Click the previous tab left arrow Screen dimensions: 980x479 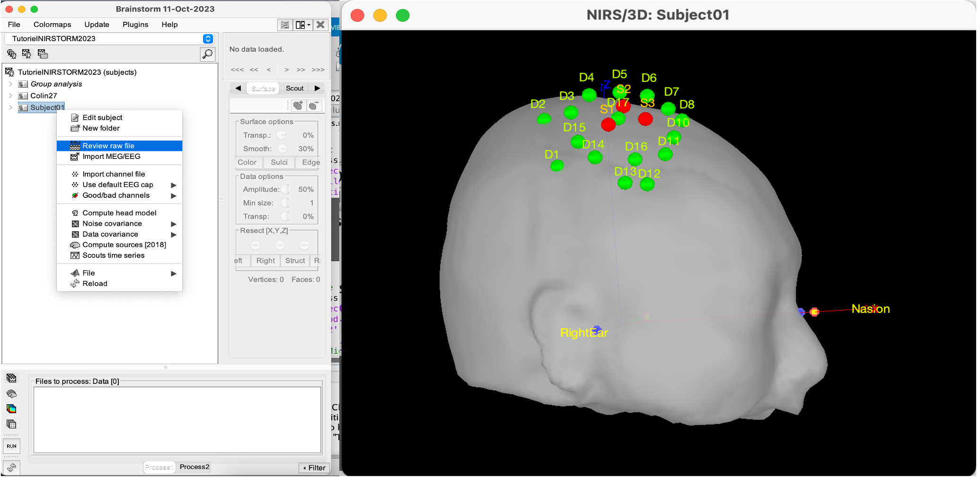coord(238,89)
